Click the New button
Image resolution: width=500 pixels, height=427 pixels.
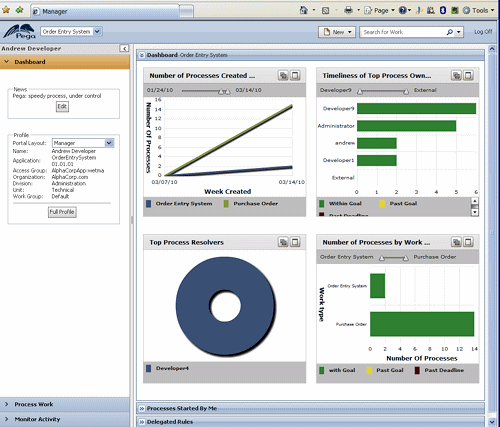337,32
